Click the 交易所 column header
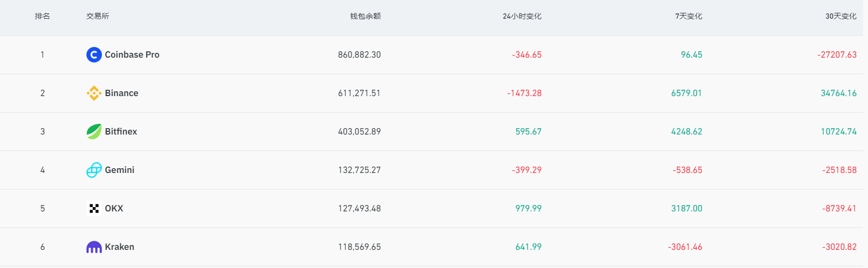This screenshot has height=268, width=868. tap(98, 16)
